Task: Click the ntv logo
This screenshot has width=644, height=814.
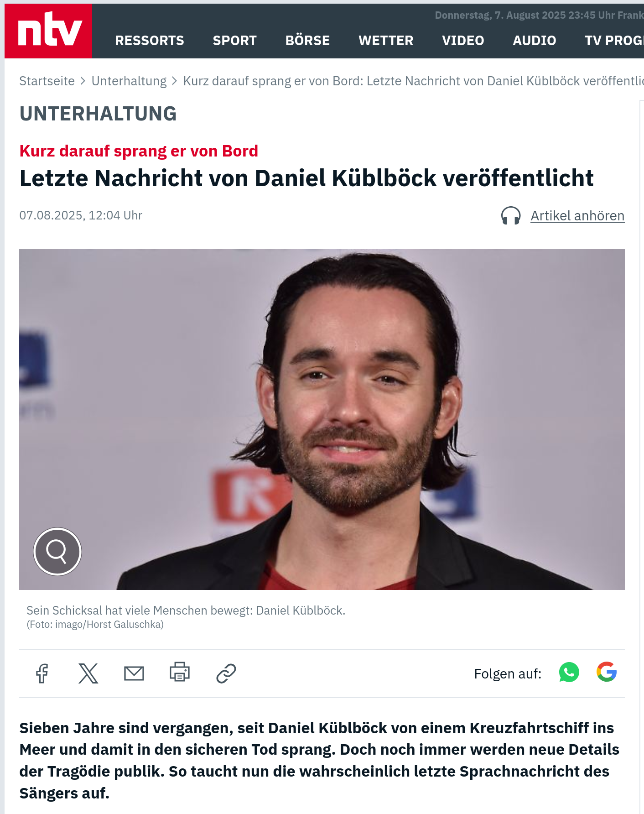Action: 48,31
